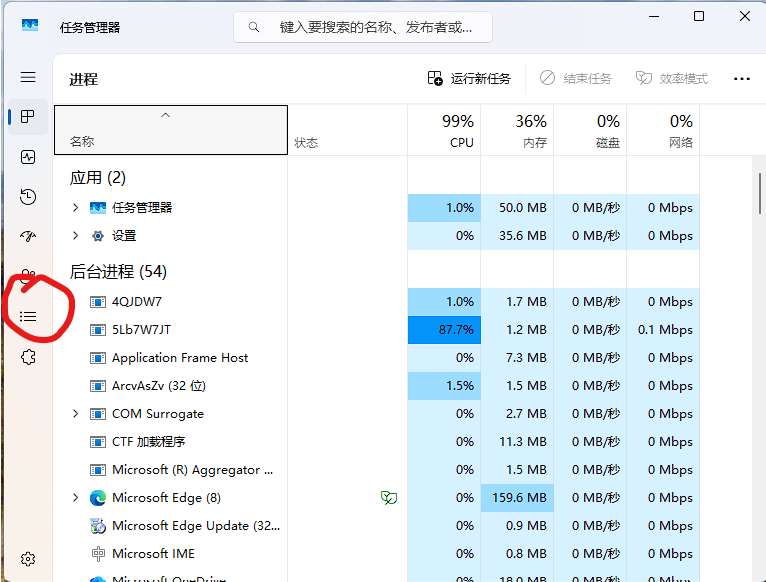
Task: Open the Services puzzle sidebar icon
Action: pos(28,357)
